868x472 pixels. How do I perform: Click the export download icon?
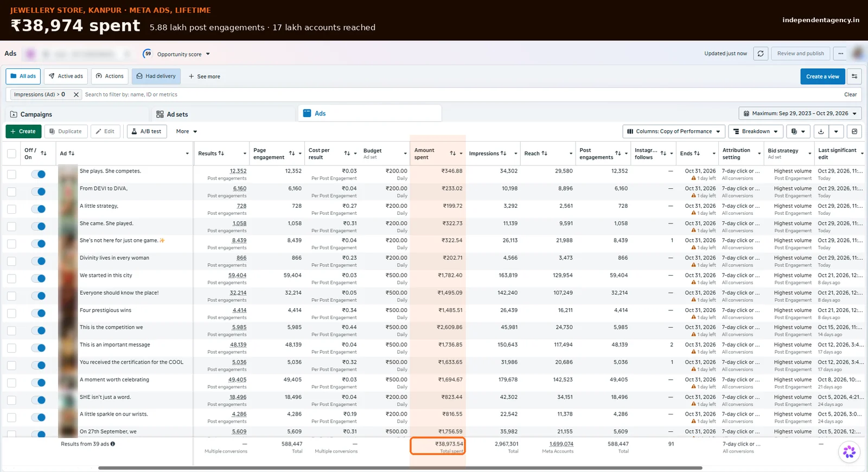click(x=821, y=131)
